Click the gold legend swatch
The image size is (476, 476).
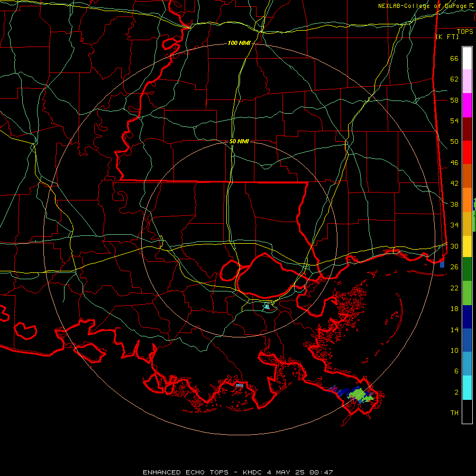467,224
